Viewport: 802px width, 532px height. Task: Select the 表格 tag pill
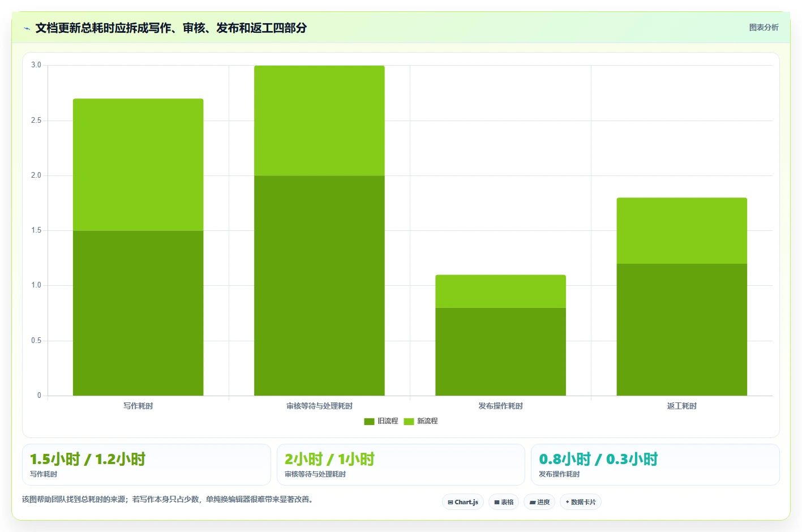click(504, 502)
